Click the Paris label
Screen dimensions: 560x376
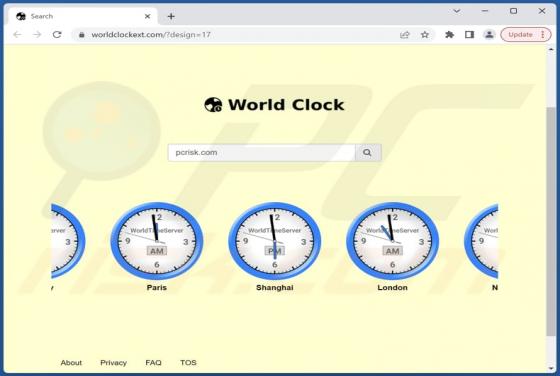point(157,287)
